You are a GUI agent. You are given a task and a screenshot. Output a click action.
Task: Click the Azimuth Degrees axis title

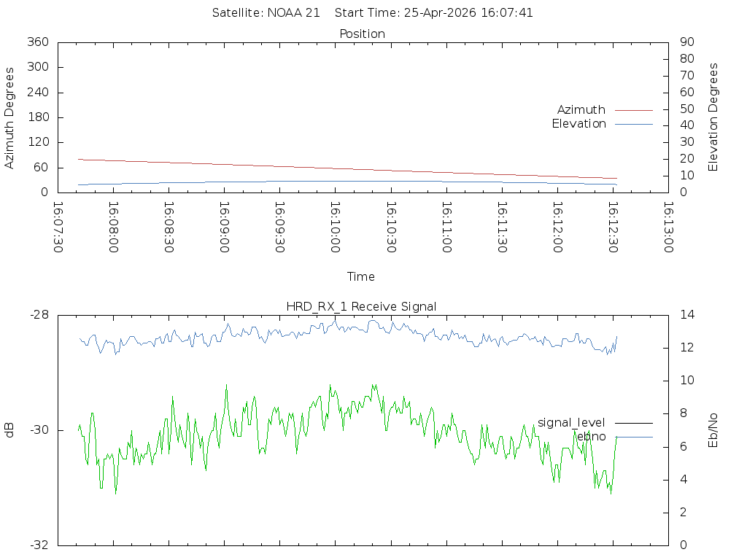(9, 118)
